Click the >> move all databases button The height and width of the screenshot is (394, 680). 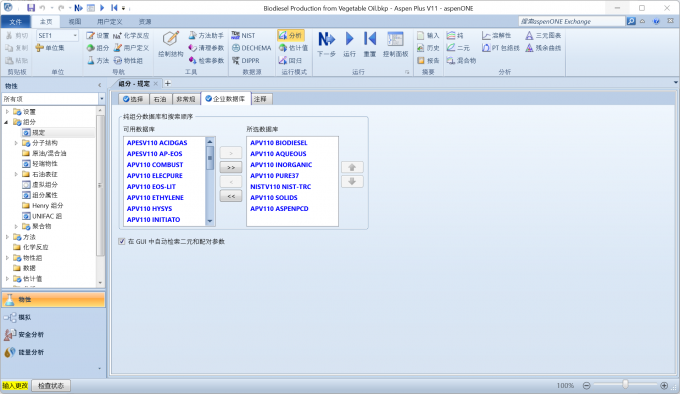231,167
